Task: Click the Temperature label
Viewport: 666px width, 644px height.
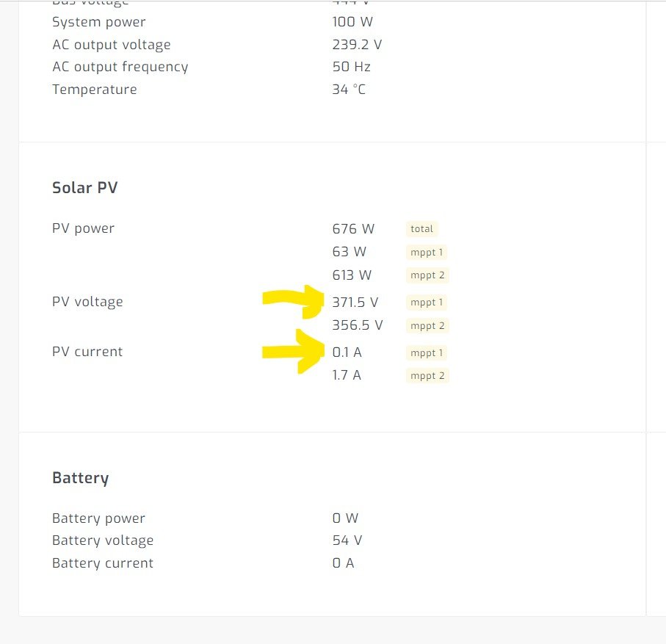Action: [x=95, y=90]
